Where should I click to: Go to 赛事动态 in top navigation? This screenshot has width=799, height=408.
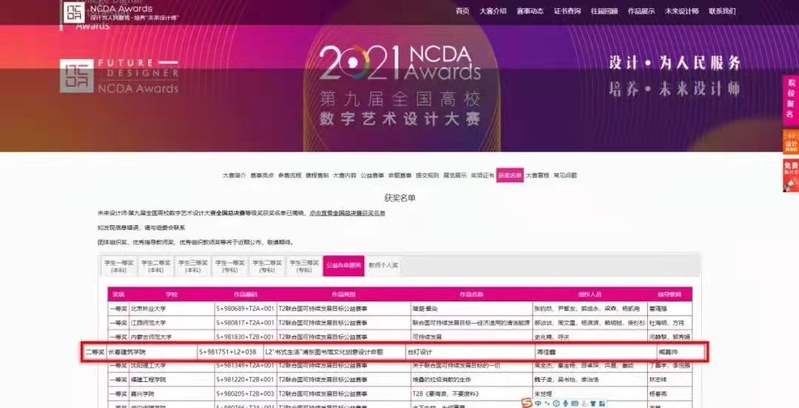pyautogui.click(x=530, y=11)
